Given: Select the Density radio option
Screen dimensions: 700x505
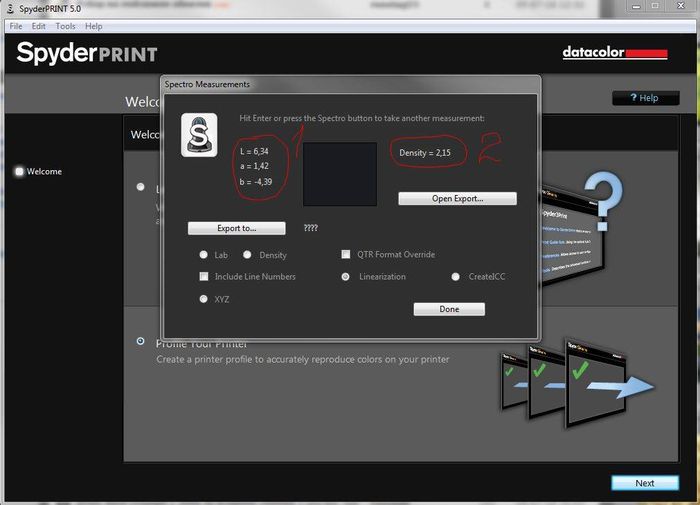Looking at the screenshot, I should (x=247, y=255).
